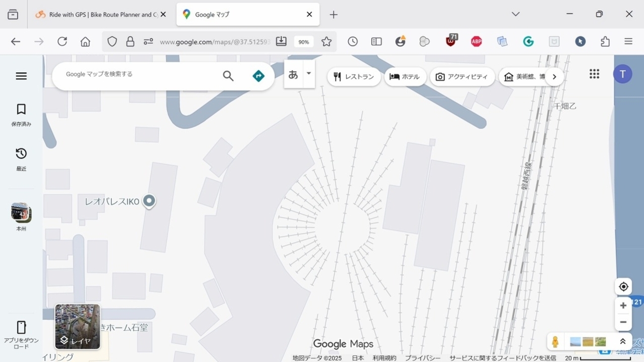Toggle Firefox reader view icon

coord(376,42)
